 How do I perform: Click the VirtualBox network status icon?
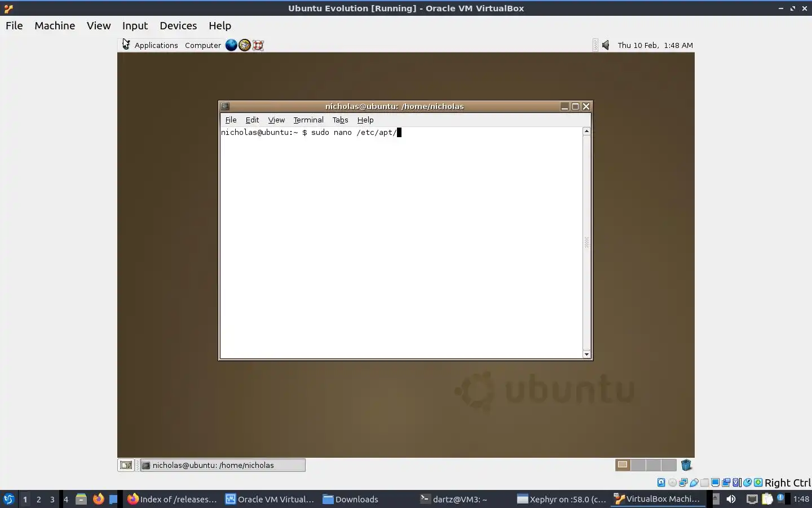[683, 483]
